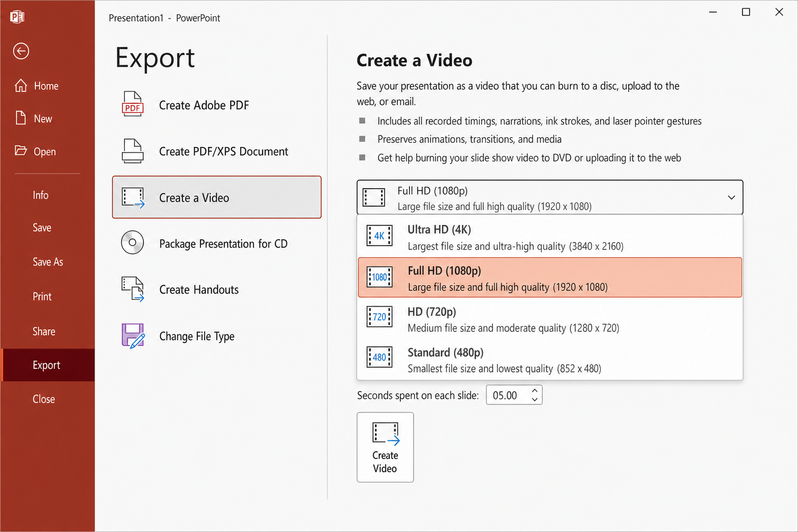
Task: Open the Info page
Action: pyautogui.click(x=47, y=195)
